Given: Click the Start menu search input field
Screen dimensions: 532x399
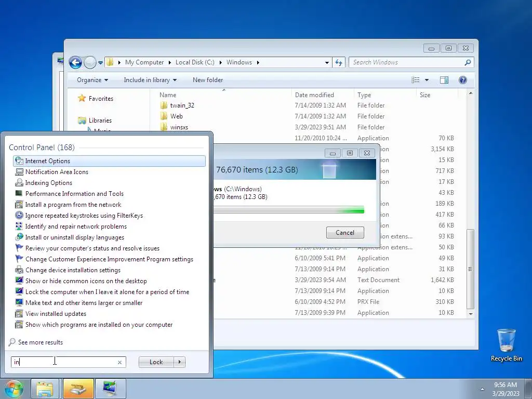Looking at the screenshot, I should (x=69, y=362).
